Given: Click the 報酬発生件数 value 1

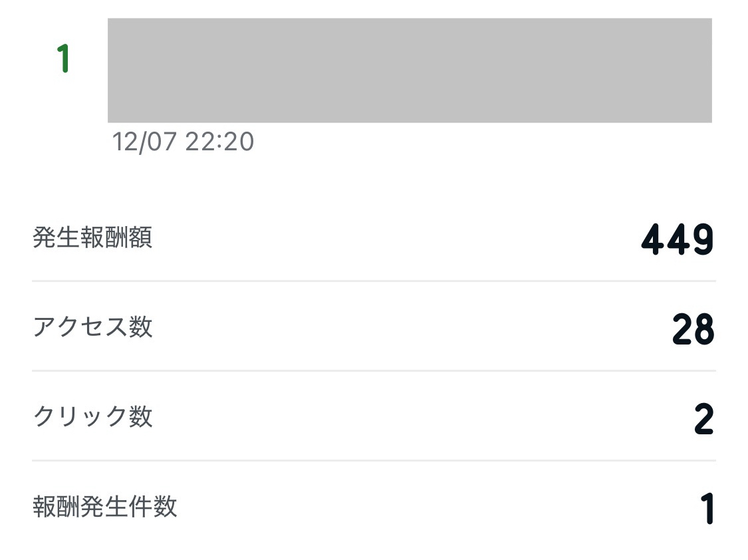Looking at the screenshot, I should coord(707,509).
